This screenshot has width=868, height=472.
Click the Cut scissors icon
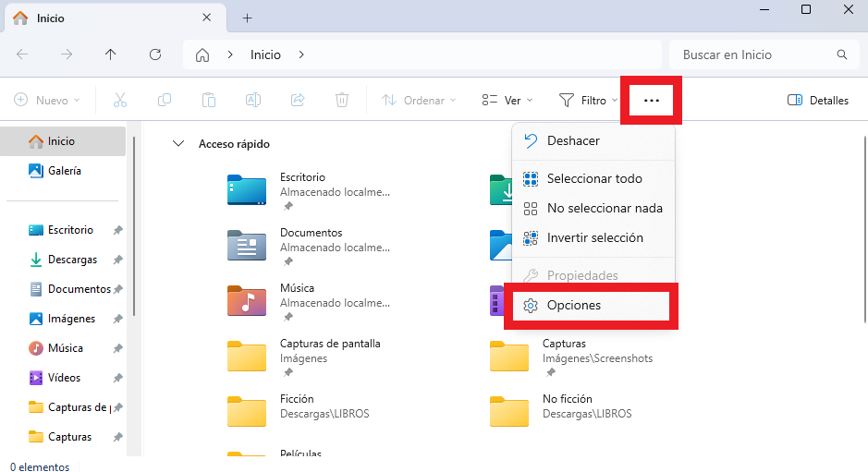pyautogui.click(x=120, y=100)
